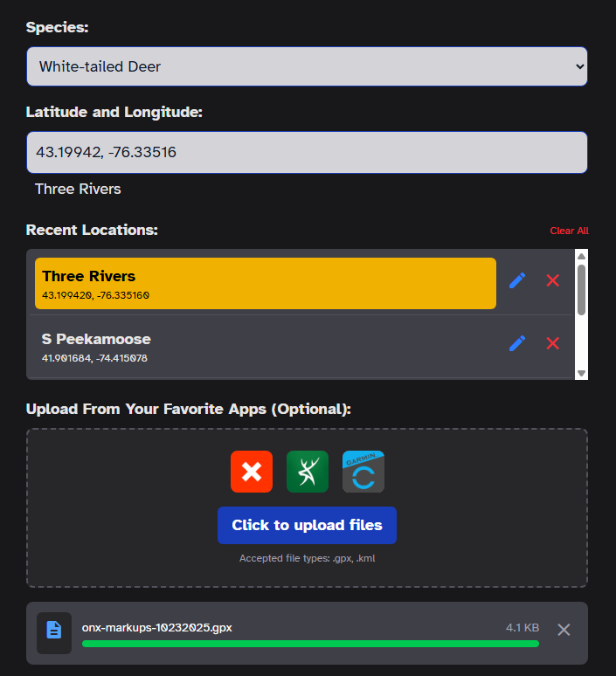Delete the S Peekamoose location

pos(552,343)
